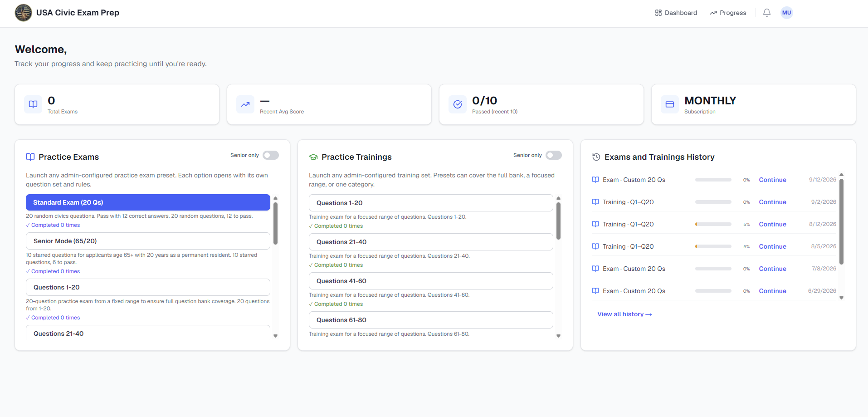Click the USA Civic Exam Prep logo
Screen dimensions: 868x417
23,13
